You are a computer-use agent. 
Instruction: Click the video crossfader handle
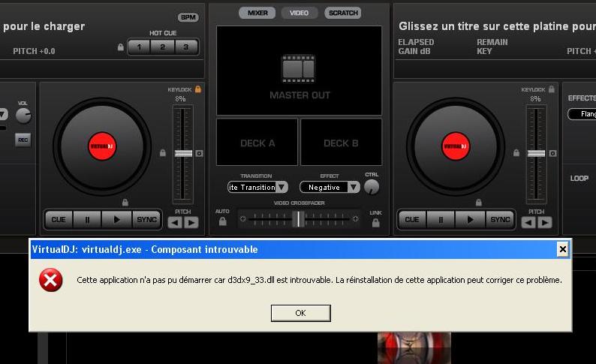(x=299, y=218)
